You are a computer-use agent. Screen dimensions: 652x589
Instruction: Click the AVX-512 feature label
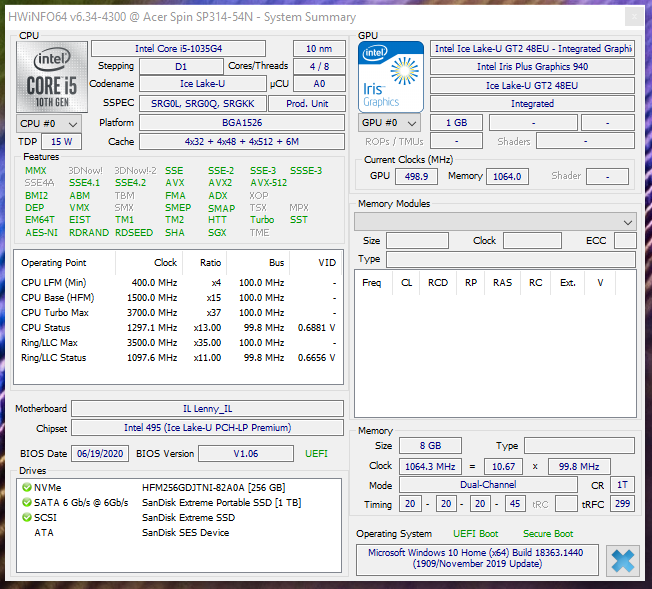(x=269, y=183)
